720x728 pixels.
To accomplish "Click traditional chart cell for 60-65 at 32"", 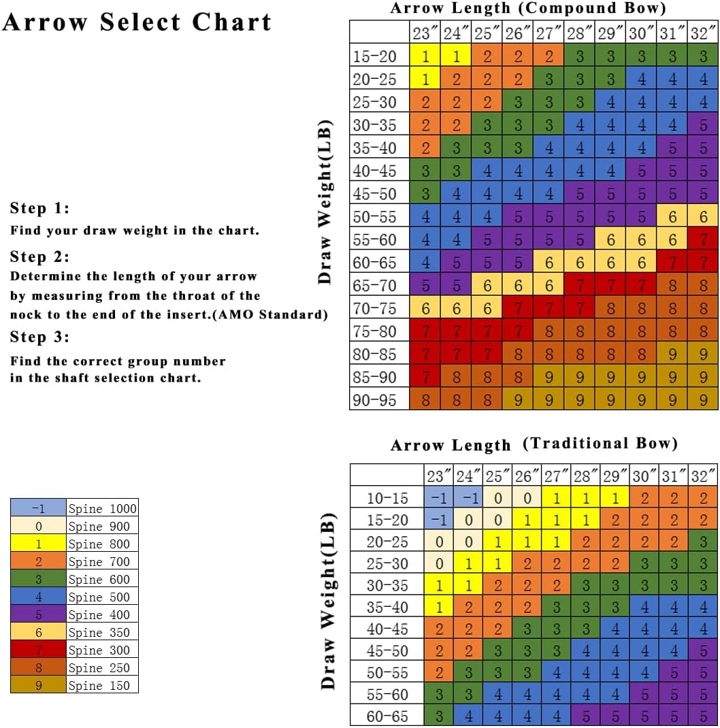I will [703, 716].
